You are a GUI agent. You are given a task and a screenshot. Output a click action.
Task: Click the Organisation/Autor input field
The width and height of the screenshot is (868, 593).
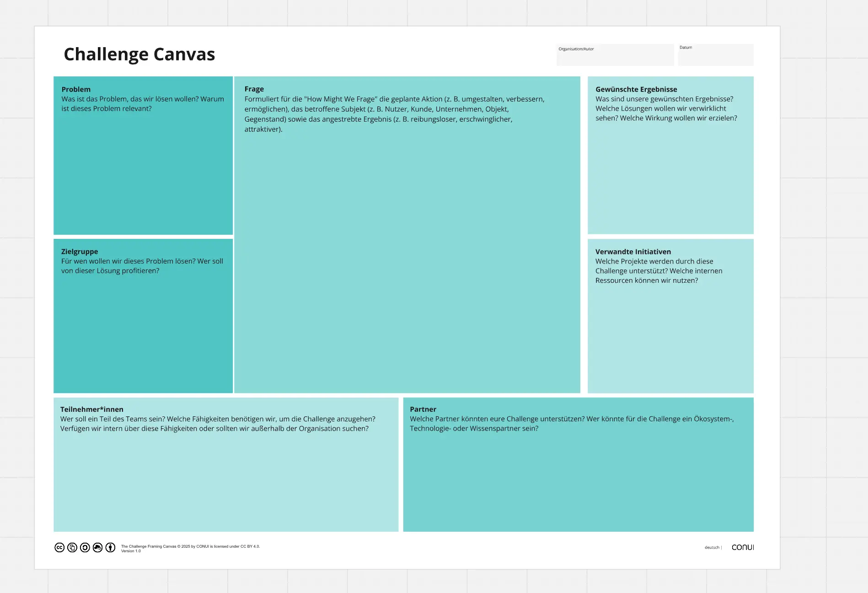click(x=615, y=55)
